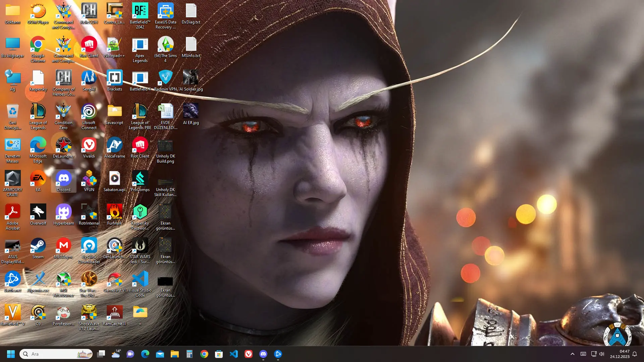The height and width of the screenshot is (362, 644).
Task: Select the Visual Studio Code desktop shortcut
Action: [140, 284]
